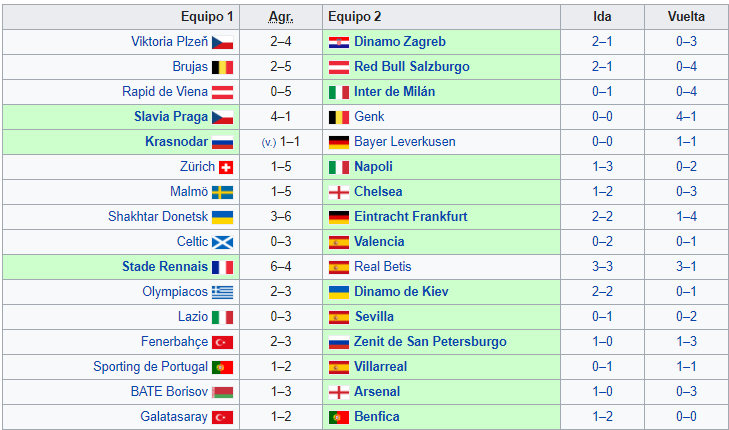
Task: Click the Scottish flag beside Celtic
Action: pos(222,242)
